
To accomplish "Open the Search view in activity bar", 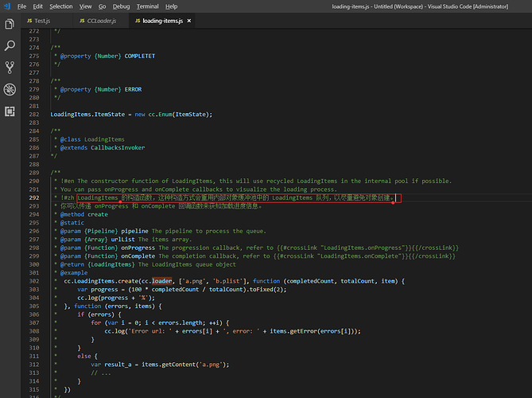I will [10, 46].
